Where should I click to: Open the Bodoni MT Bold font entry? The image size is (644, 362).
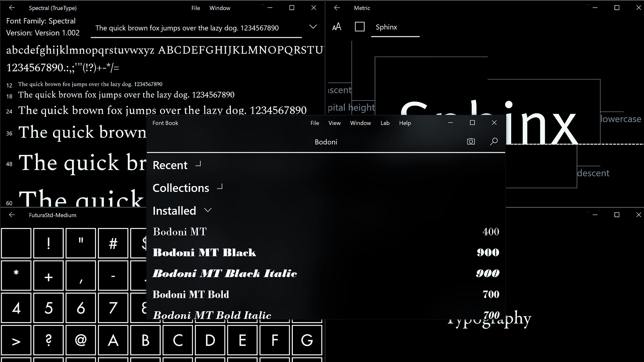[x=191, y=294]
